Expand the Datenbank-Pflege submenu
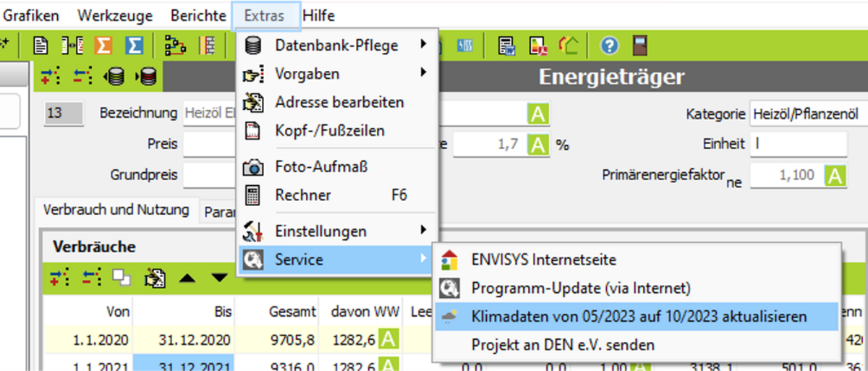Screen dimensions: 868x371 tap(337, 45)
